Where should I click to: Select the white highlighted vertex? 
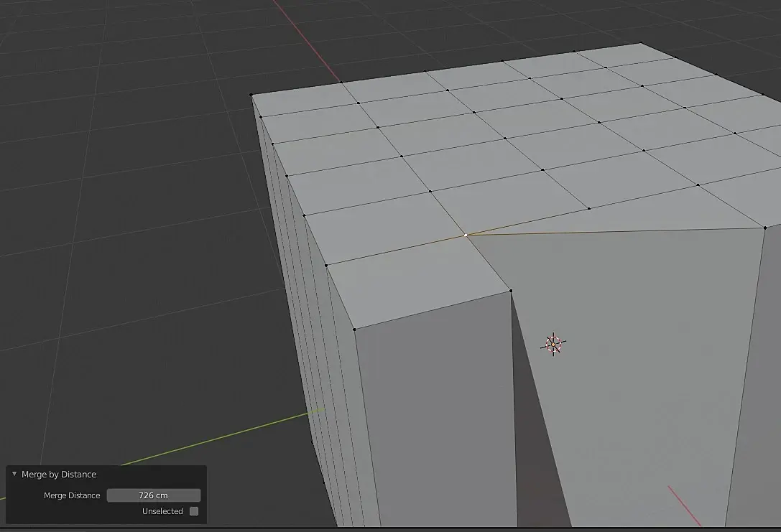tap(466, 235)
